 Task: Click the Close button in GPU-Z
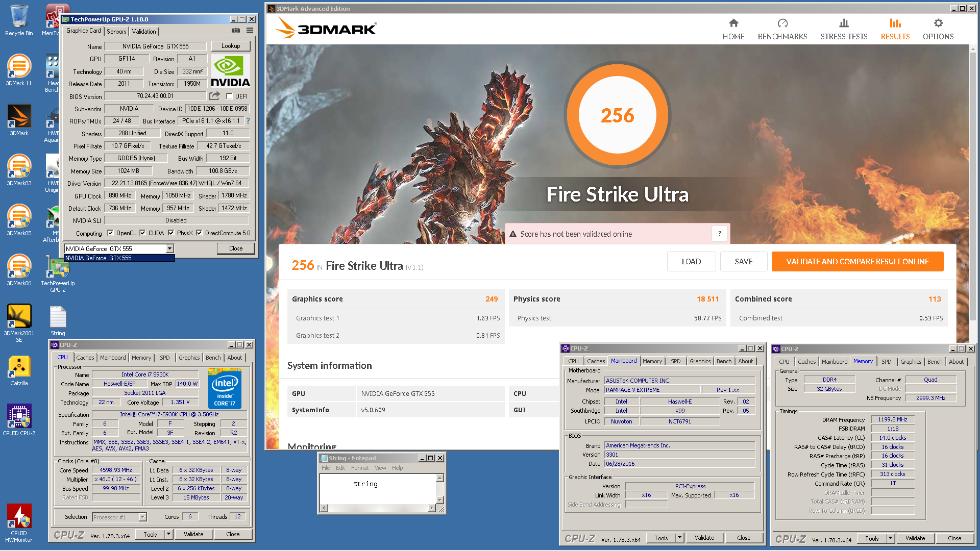coord(236,248)
